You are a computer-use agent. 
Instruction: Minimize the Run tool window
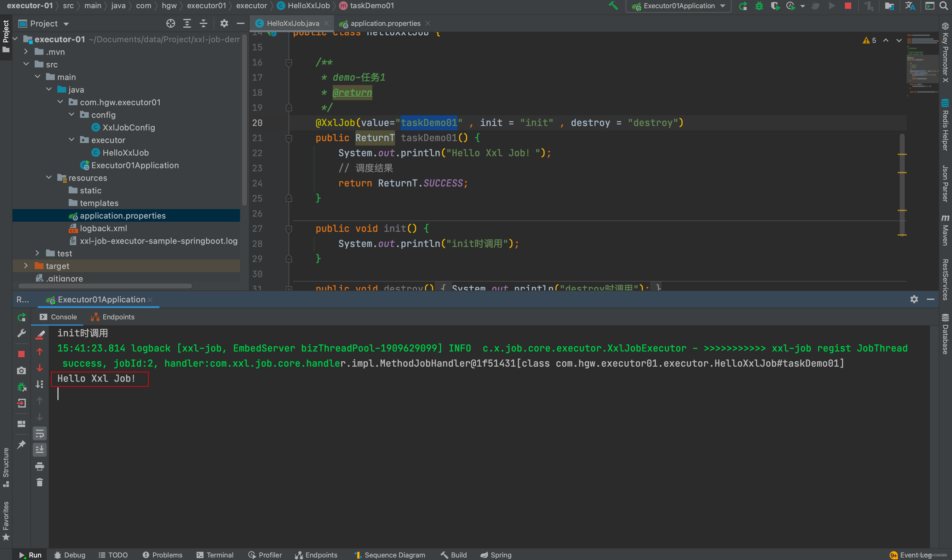click(x=931, y=300)
